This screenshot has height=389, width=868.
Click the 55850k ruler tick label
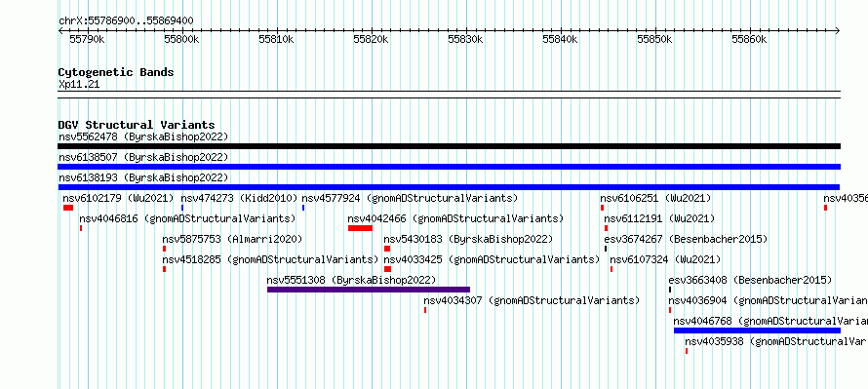(x=654, y=39)
